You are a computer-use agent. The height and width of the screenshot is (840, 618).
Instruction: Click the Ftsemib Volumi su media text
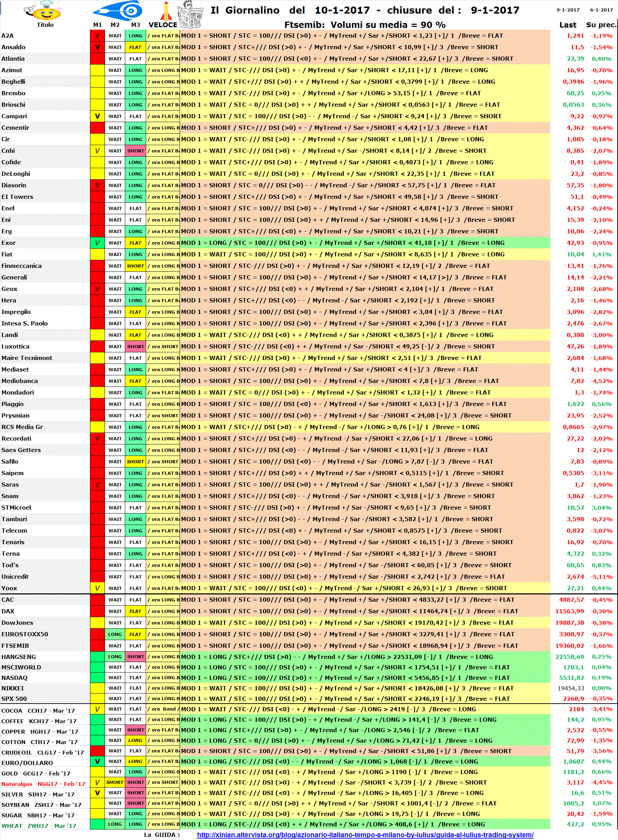[365, 25]
